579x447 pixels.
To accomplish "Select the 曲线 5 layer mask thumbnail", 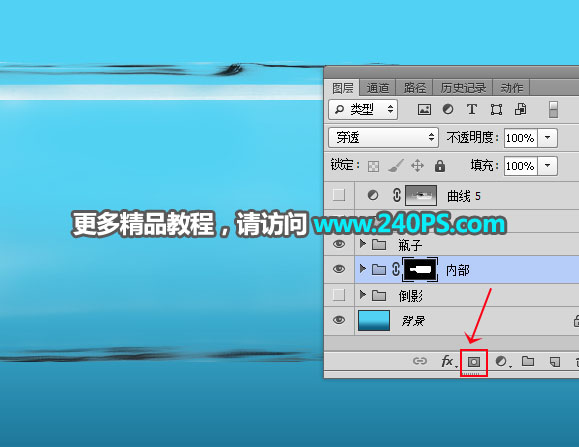I will [x=421, y=195].
